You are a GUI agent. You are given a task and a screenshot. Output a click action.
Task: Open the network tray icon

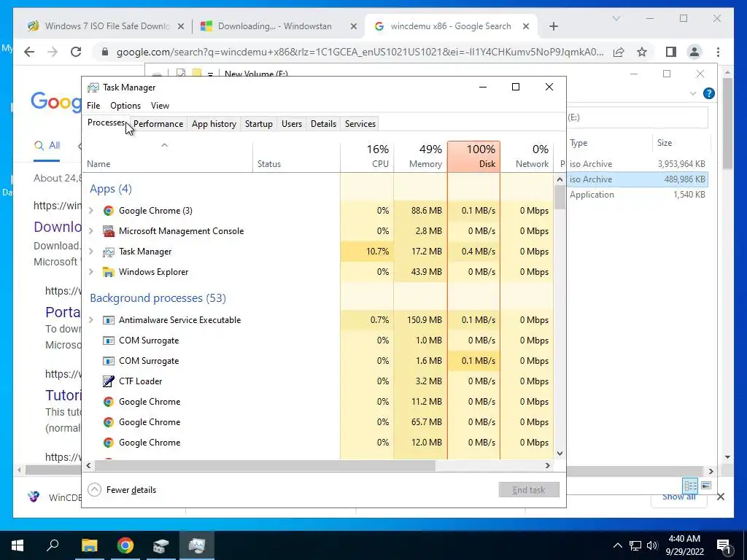[635, 545]
